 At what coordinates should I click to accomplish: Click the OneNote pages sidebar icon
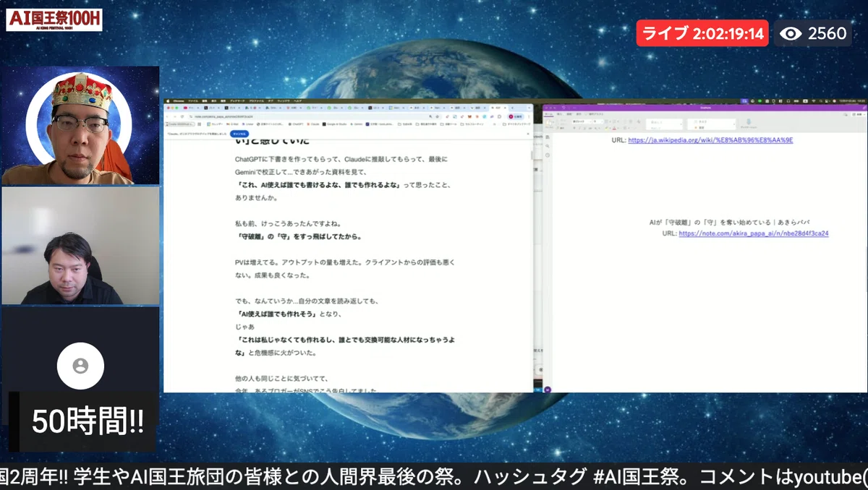[548, 137]
